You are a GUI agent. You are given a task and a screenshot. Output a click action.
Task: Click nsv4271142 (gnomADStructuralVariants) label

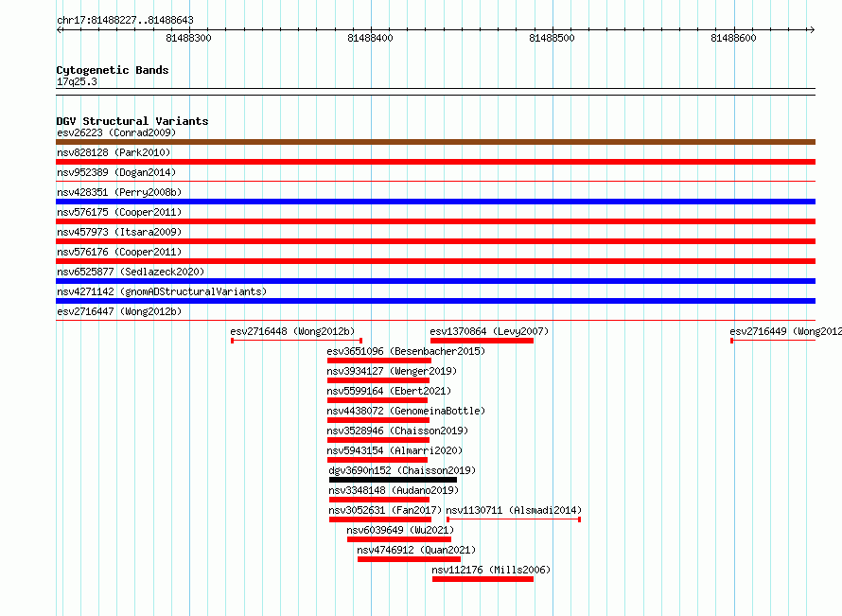pyautogui.click(x=162, y=291)
